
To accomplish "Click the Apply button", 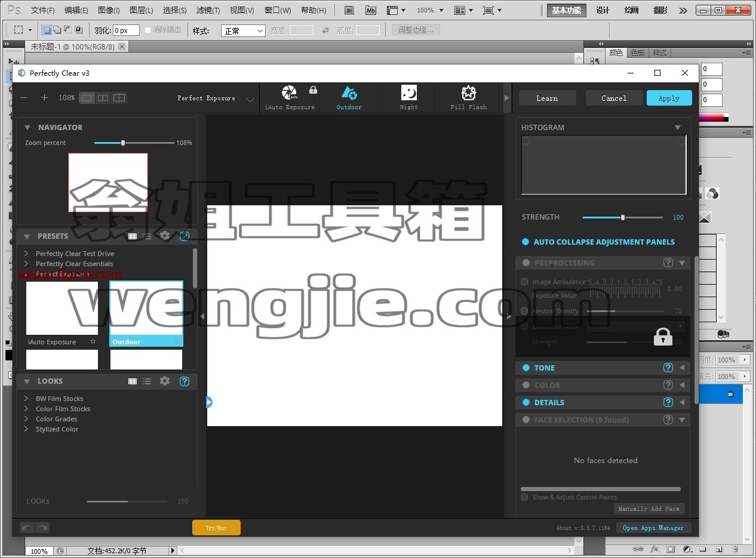I will 669,98.
